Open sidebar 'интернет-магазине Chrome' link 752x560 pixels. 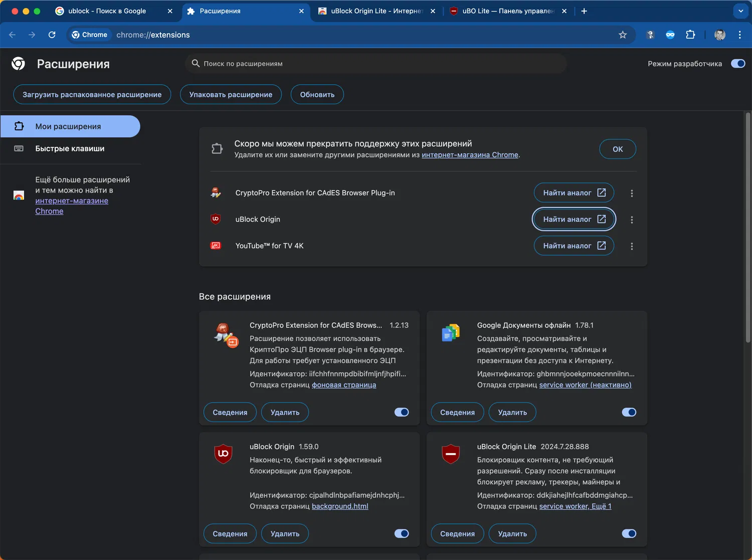(72, 206)
